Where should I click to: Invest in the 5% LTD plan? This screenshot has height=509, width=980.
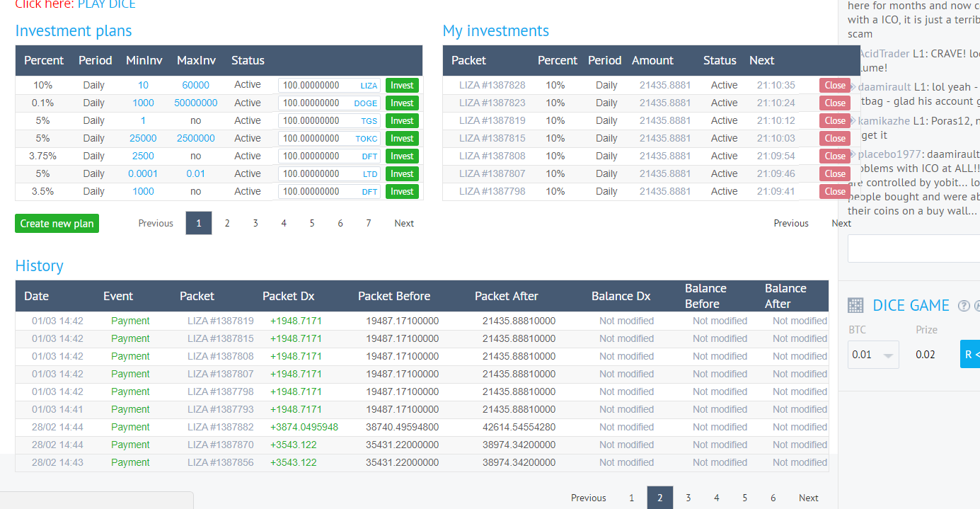click(402, 173)
